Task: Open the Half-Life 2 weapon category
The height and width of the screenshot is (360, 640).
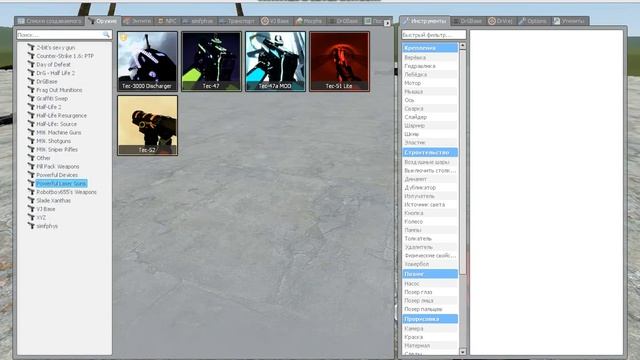Action: tap(49, 107)
